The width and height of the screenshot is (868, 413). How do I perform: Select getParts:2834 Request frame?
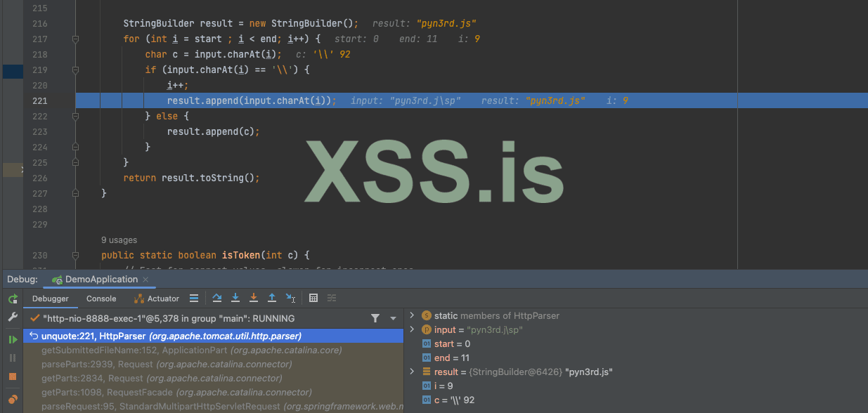[x=214, y=379]
